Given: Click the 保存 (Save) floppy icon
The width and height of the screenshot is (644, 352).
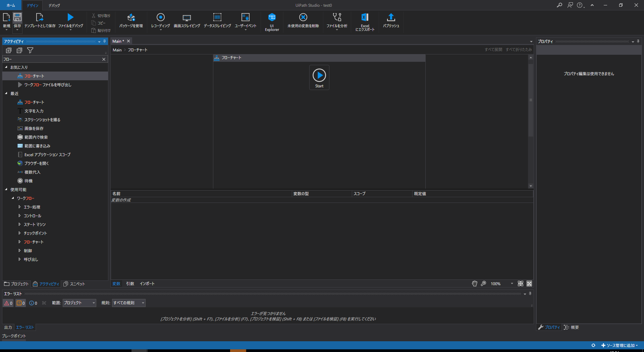Looking at the screenshot, I should tap(17, 17).
